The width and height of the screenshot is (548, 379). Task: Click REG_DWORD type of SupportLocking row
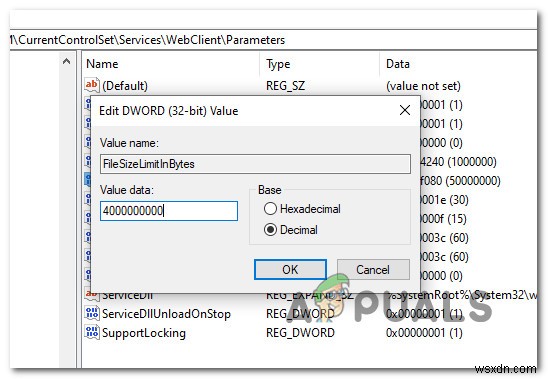(x=300, y=332)
